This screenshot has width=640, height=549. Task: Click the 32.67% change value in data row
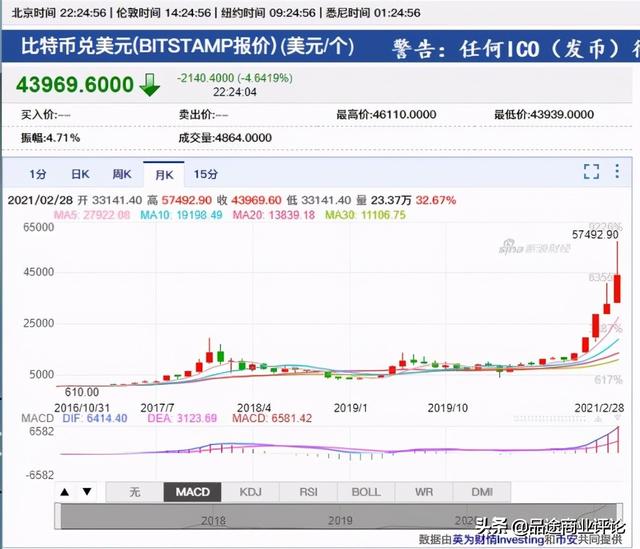[436, 200]
